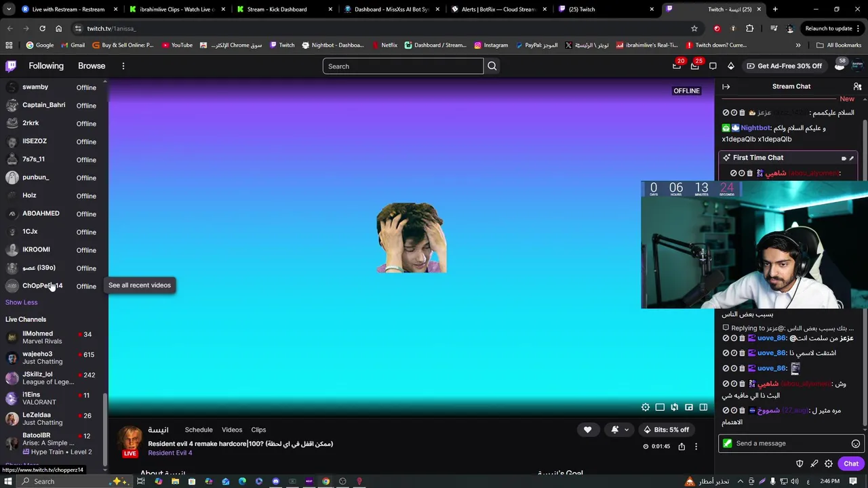Toggle the side-panel layout icon on player
868x488 pixels.
703,407
